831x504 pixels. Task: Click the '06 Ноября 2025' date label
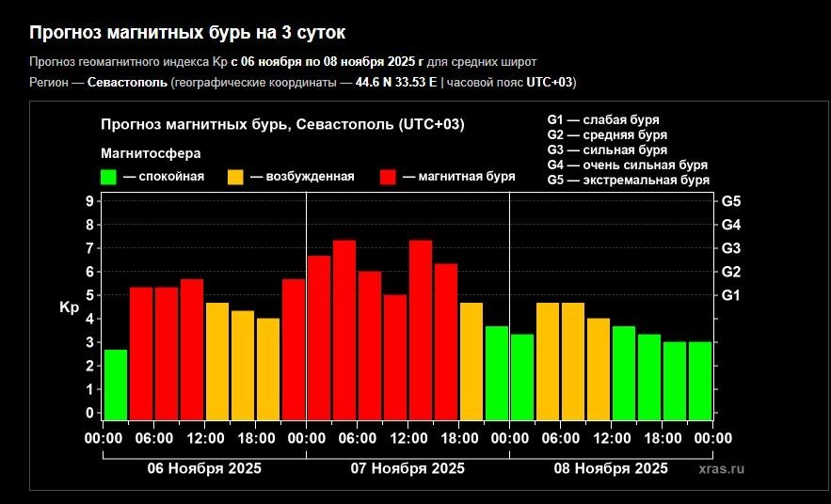[204, 468]
